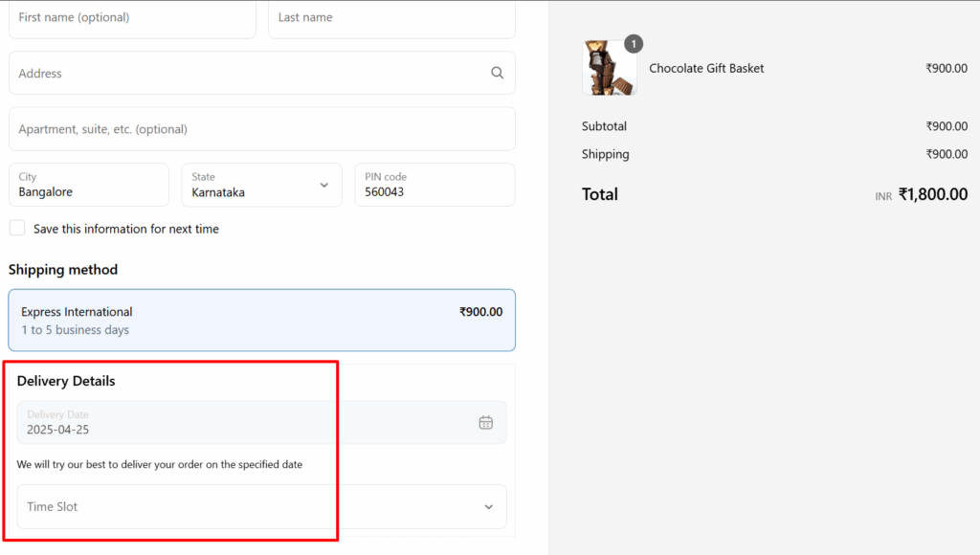
Task: Click the INR currency label beside total
Action: point(882,196)
